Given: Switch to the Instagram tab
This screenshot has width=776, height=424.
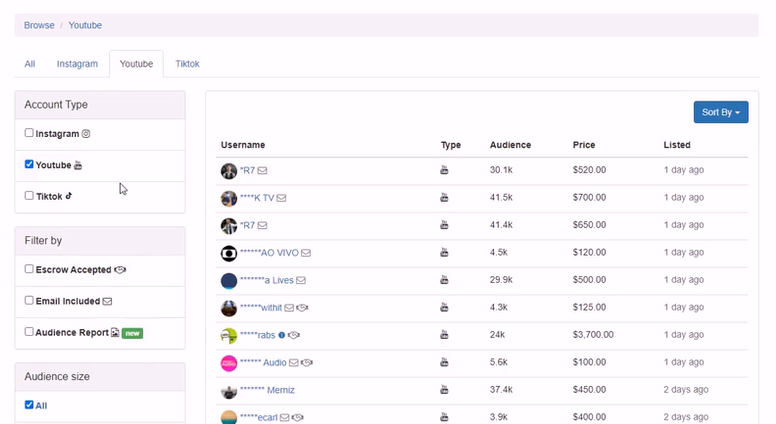Looking at the screenshot, I should coord(77,64).
